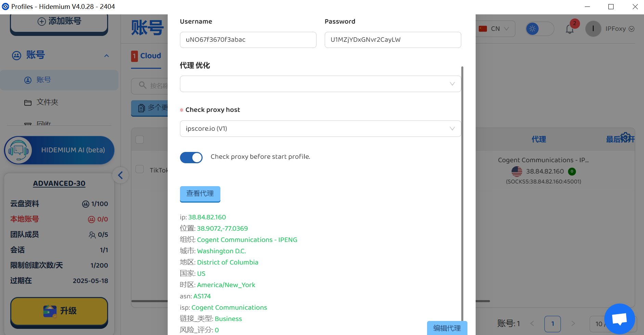Click the US flag next to proxy IP
644x335 pixels.
517,171
